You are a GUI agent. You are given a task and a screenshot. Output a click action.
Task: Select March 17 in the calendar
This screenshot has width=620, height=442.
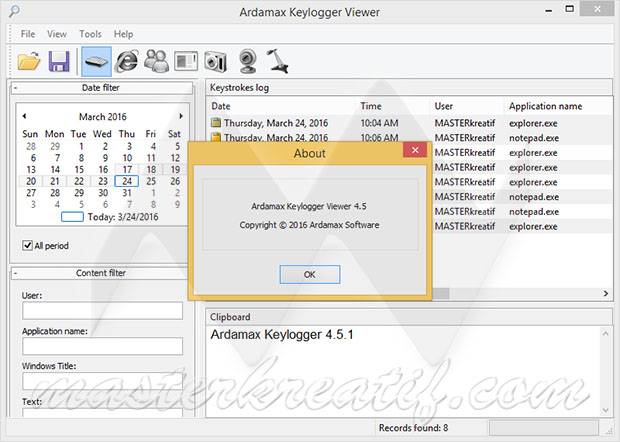click(x=127, y=170)
